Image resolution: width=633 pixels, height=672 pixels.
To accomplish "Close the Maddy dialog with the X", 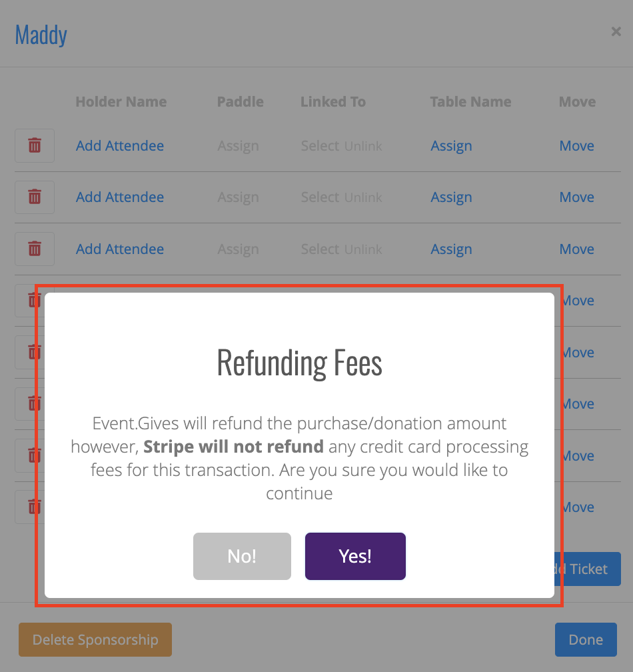I will coord(616,32).
